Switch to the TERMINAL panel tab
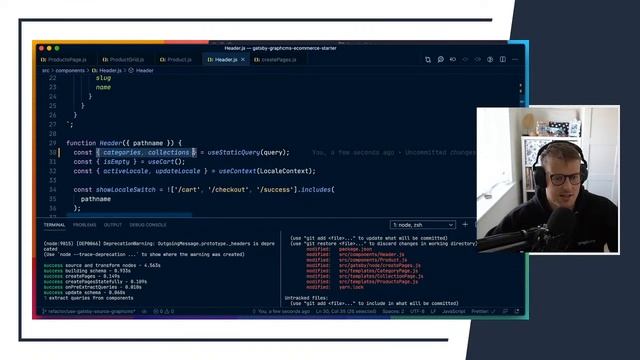 (x=54, y=225)
